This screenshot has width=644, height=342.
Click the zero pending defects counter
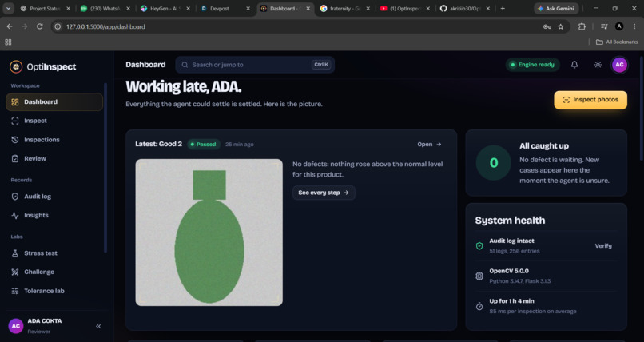point(493,162)
